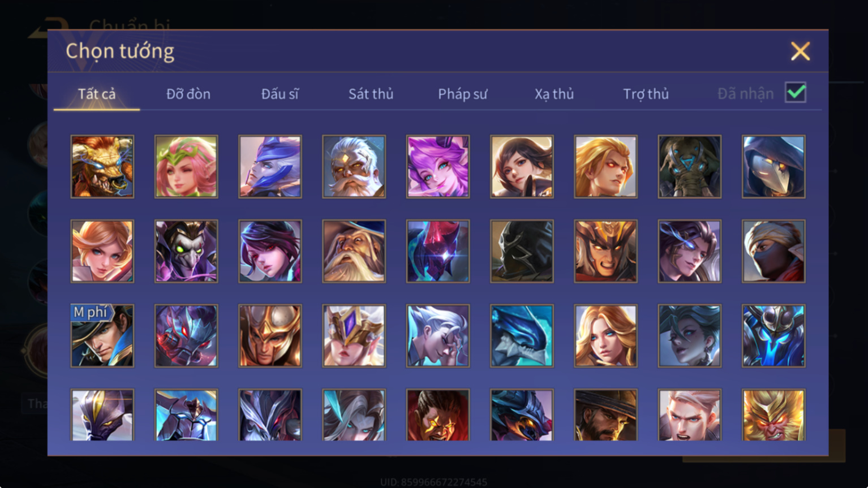
Task: Show the Xạ thủ hero list
Action: click(554, 94)
